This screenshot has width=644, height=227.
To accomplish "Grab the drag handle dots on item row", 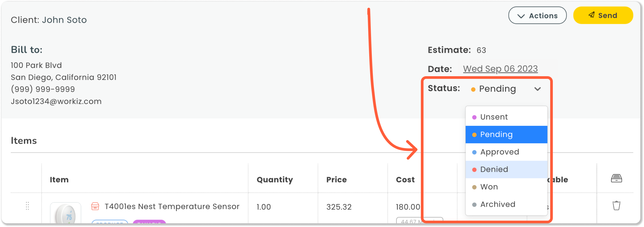I will (27, 206).
